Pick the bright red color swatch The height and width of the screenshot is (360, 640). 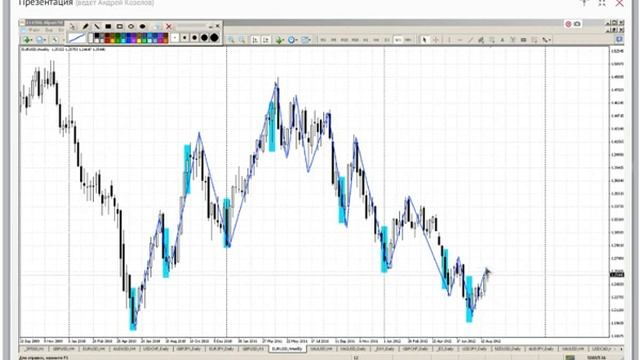(x=107, y=41)
